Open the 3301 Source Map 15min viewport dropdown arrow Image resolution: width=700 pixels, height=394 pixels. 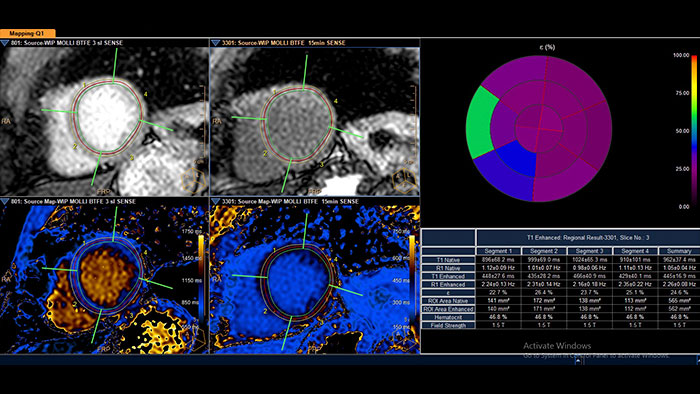point(215,202)
